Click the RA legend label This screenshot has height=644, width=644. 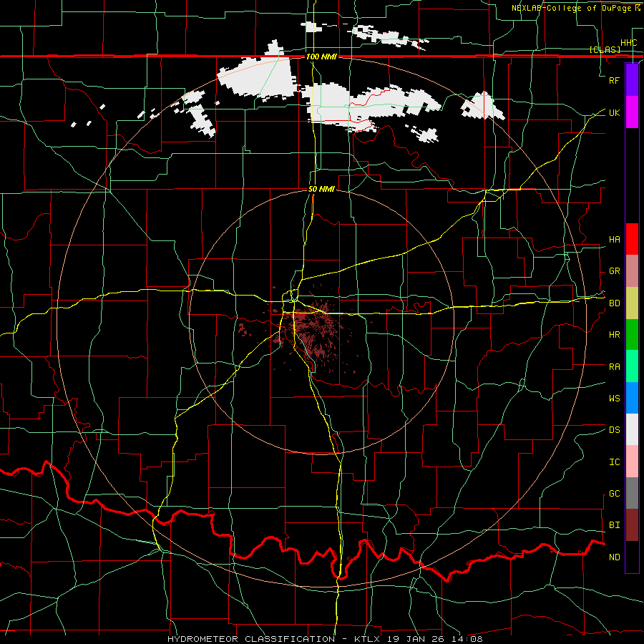click(x=614, y=367)
